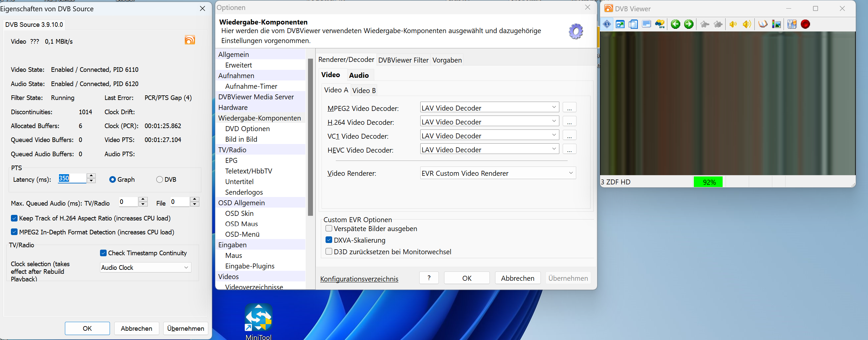Decrease TV/Radio max queued audio stepper

tap(143, 204)
